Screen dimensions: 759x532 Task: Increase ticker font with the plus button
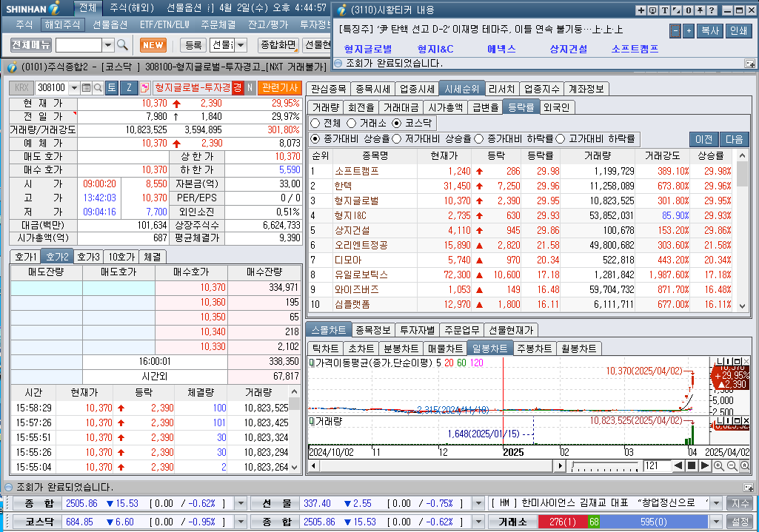tap(689, 31)
